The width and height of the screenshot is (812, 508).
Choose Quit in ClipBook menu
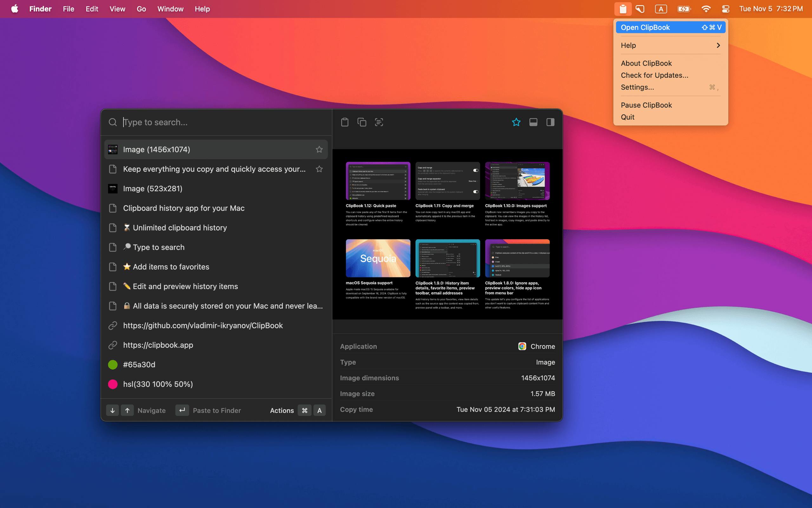(x=671, y=117)
